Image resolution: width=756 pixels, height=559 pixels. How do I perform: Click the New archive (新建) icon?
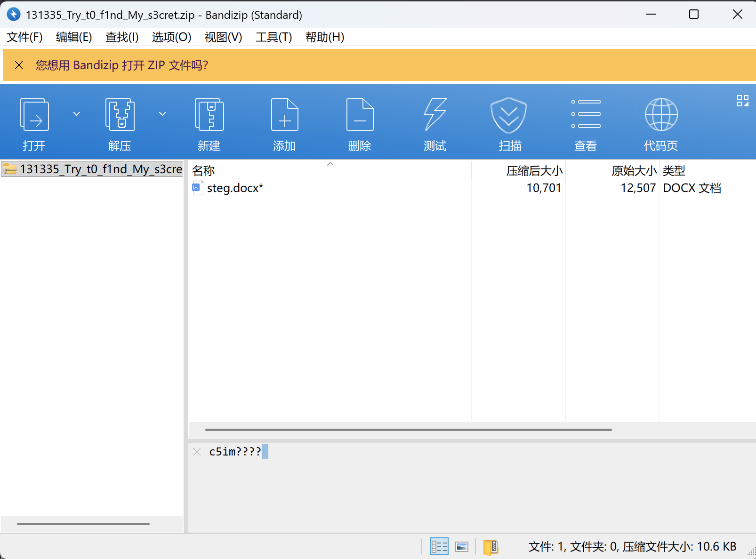[x=209, y=114]
